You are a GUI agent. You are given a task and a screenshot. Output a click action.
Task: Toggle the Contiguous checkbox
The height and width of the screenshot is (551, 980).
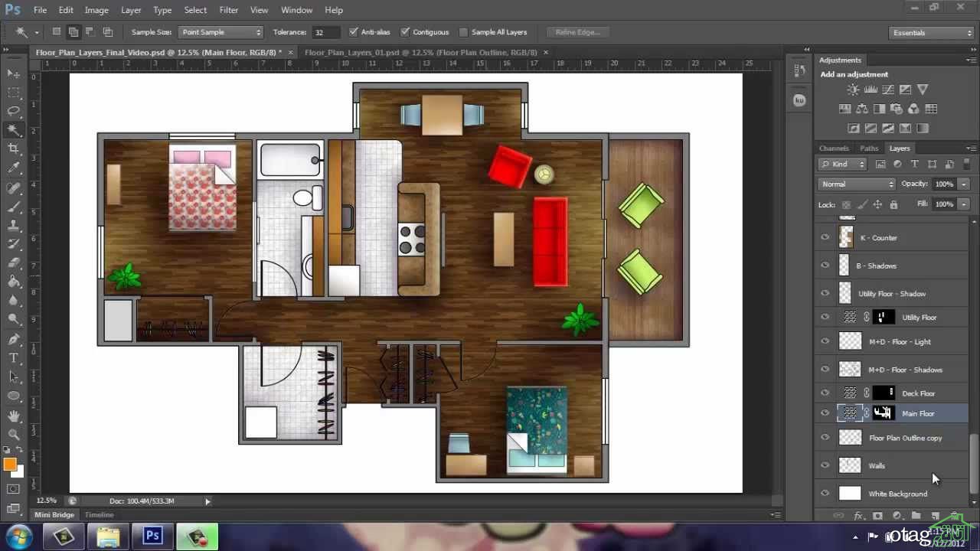[x=404, y=32]
